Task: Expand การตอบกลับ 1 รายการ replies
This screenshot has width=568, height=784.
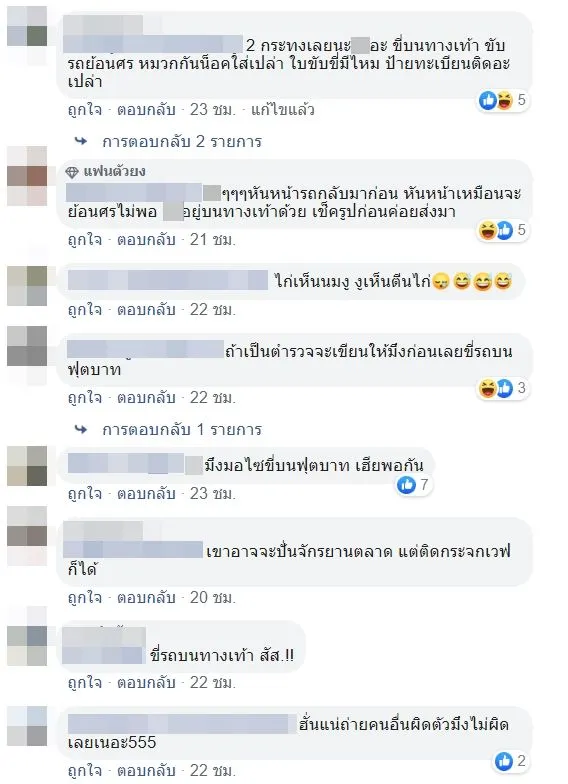Action: (182, 430)
